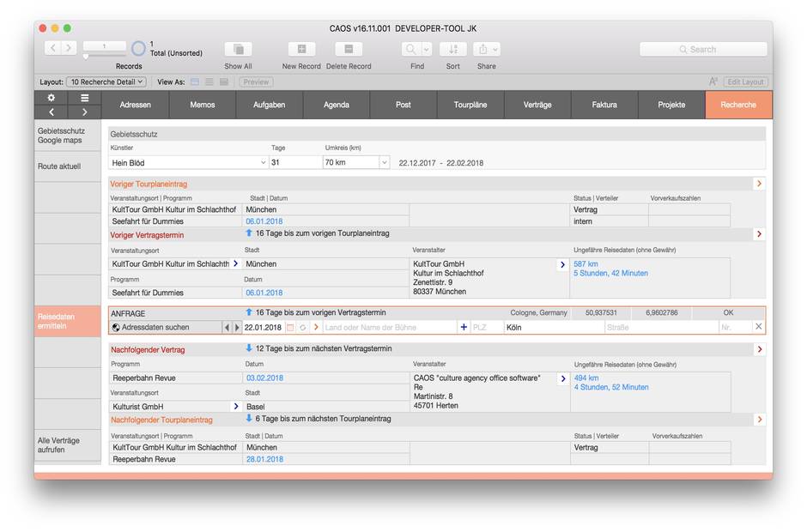Open the hamburger menu in navigation bar
807x532 pixels.
click(x=85, y=98)
